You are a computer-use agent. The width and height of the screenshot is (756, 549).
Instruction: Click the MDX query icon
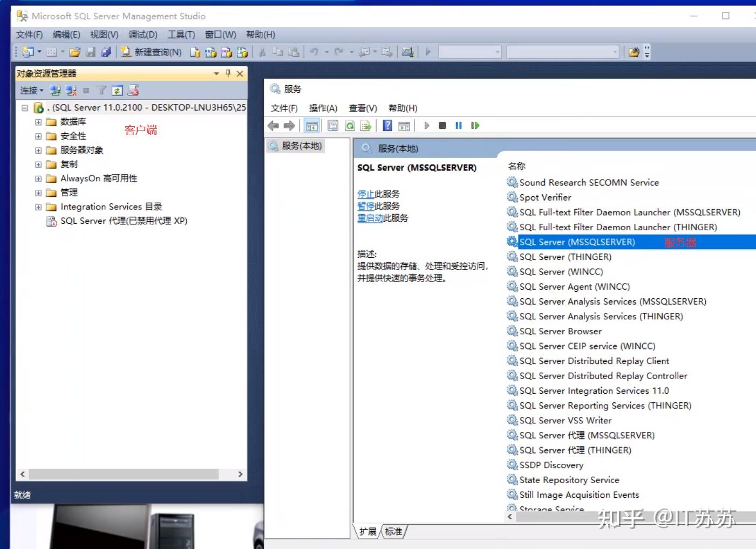(x=211, y=52)
